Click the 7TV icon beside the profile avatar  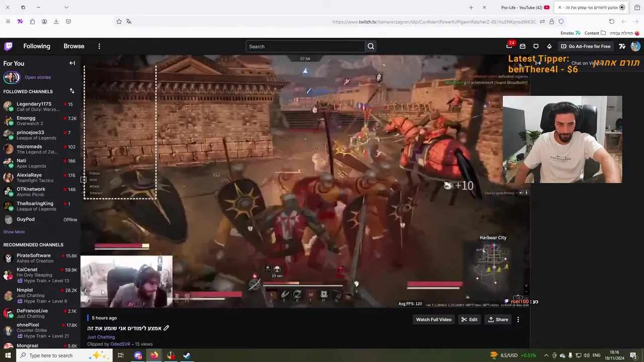(x=622, y=46)
